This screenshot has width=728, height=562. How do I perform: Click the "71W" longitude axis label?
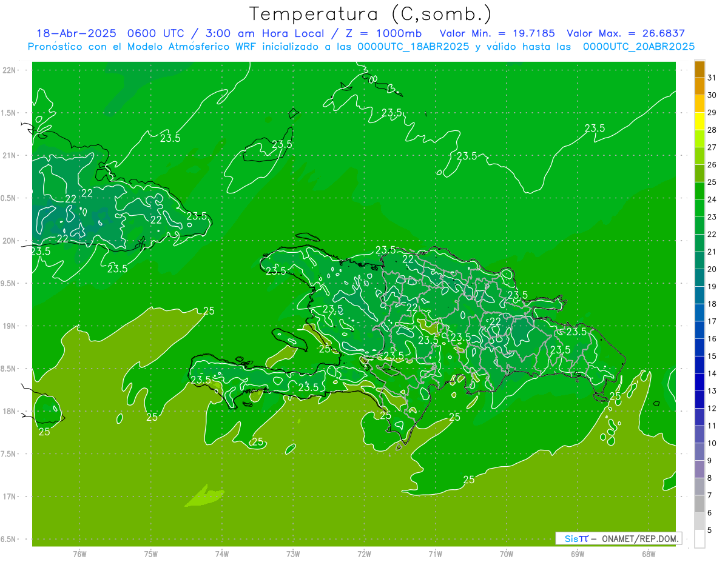(x=435, y=554)
